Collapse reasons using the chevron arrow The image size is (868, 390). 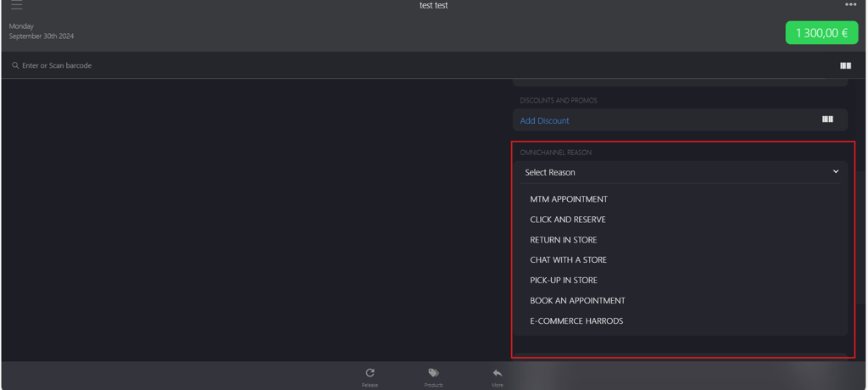[836, 172]
